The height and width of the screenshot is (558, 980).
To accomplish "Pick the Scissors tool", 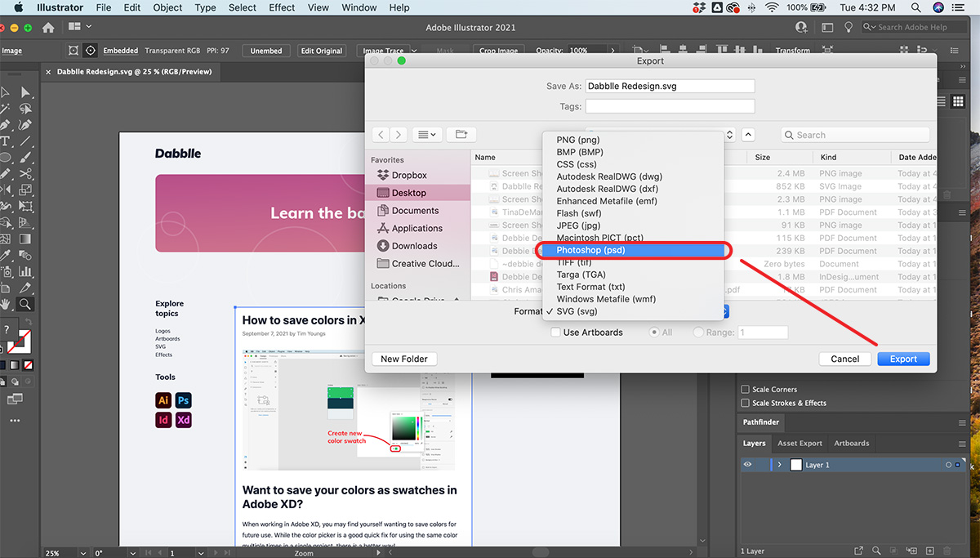I will pyautogui.click(x=25, y=174).
